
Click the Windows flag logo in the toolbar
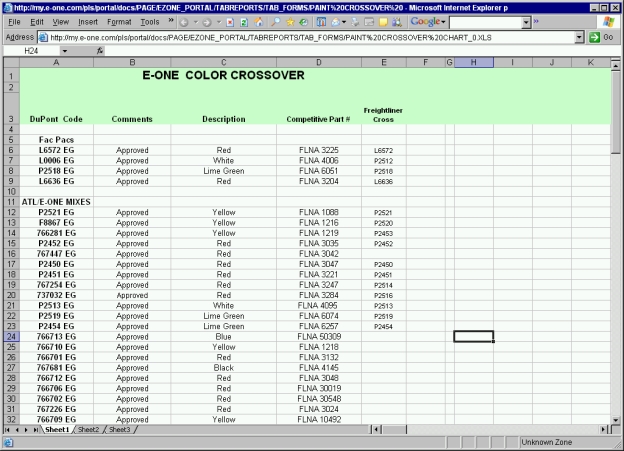tap(608, 22)
